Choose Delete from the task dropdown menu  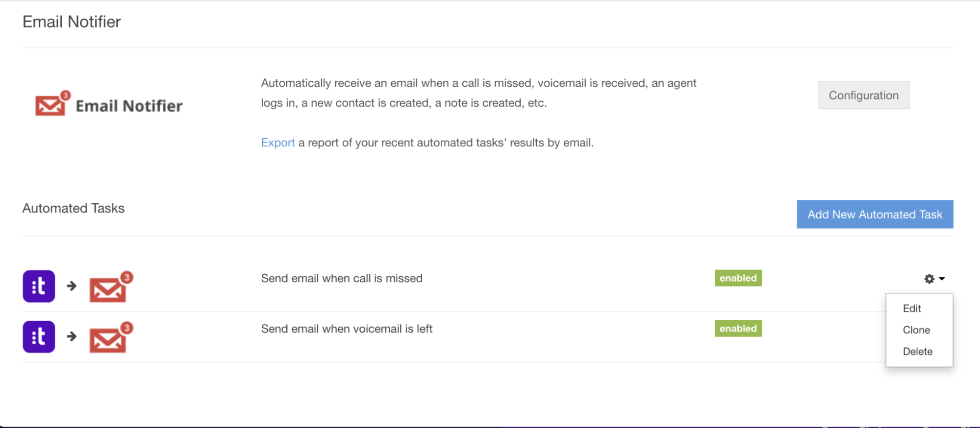(x=918, y=352)
